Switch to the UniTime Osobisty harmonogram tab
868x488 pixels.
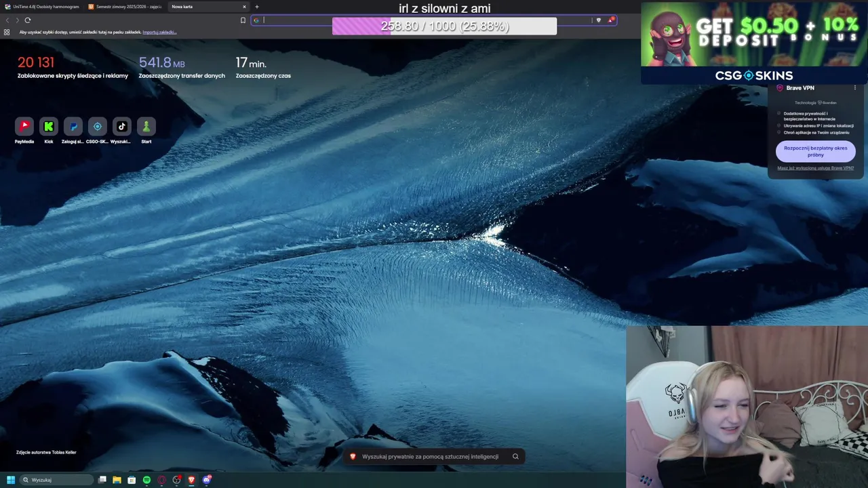(42, 7)
